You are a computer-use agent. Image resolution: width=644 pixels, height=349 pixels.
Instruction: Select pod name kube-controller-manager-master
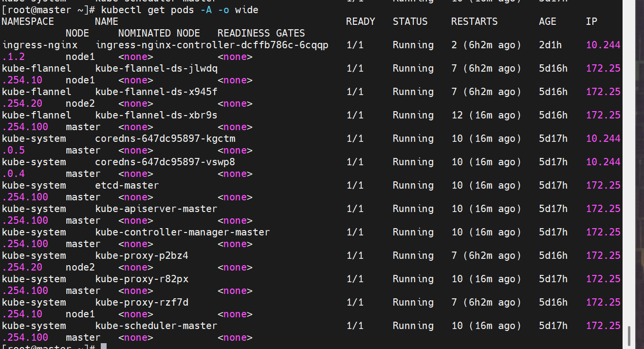pos(183,232)
